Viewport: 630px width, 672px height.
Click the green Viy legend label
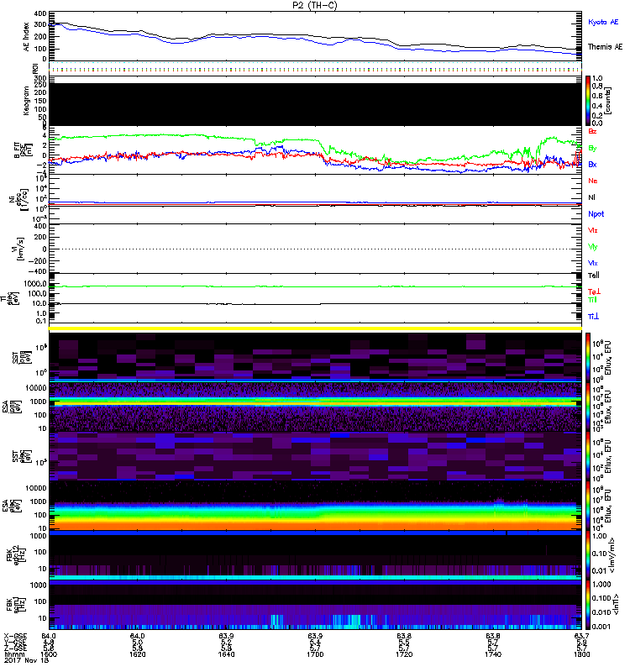click(x=593, y=247)
